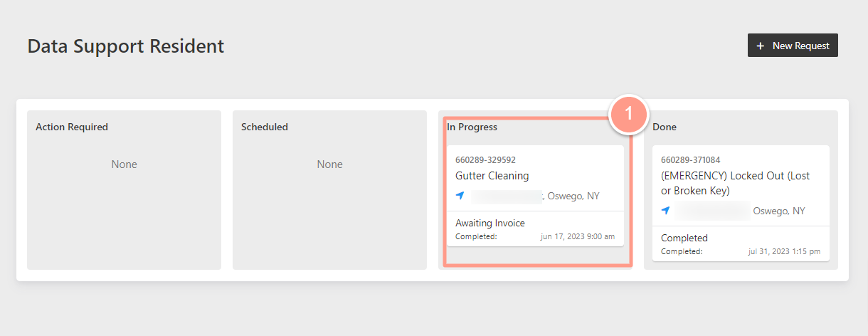Click the jul 31, 2023 completion date
The width and height of the screenshot is (868, 336).
point(784,251)
